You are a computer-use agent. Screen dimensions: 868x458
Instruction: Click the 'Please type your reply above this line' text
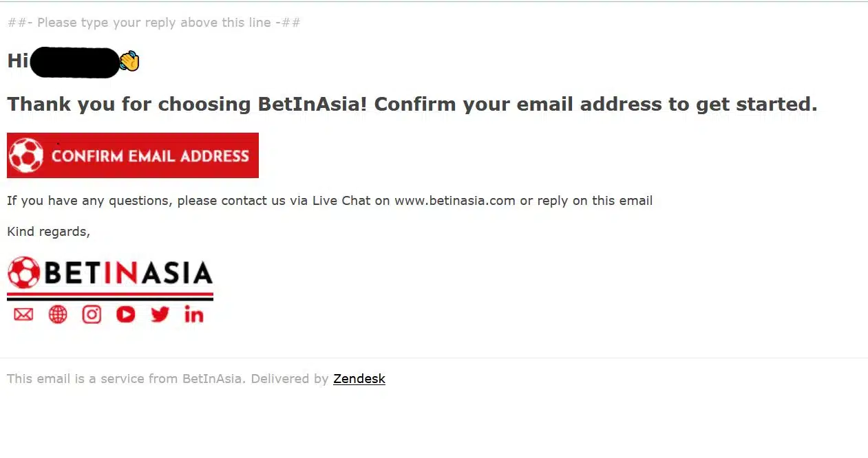154,23
